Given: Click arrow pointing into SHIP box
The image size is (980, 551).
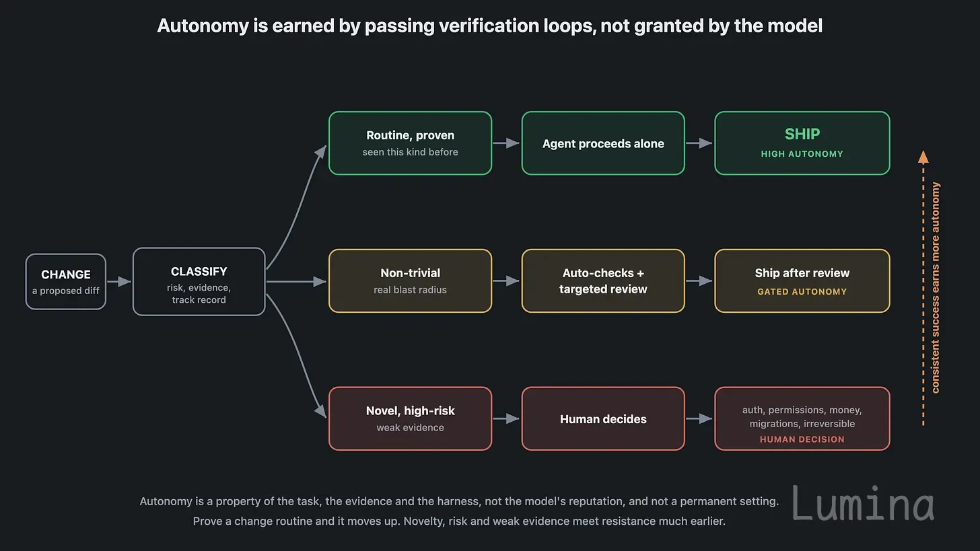Looking at the screenshot, I should (699, 143).
